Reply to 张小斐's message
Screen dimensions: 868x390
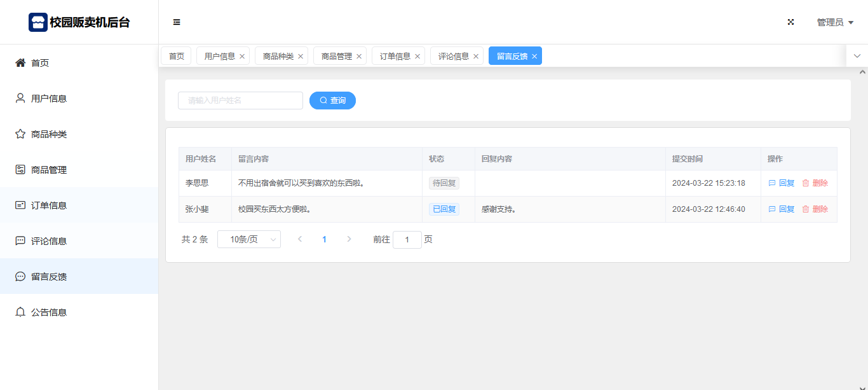pyautogui.click(x=782, y=209)
